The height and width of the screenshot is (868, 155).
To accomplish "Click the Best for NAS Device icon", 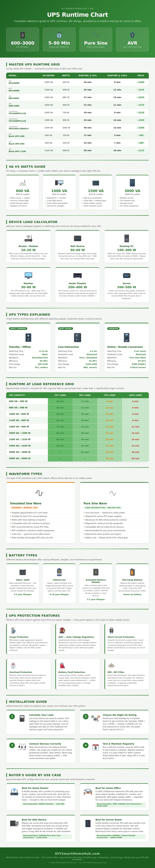I will click(14, 823).
